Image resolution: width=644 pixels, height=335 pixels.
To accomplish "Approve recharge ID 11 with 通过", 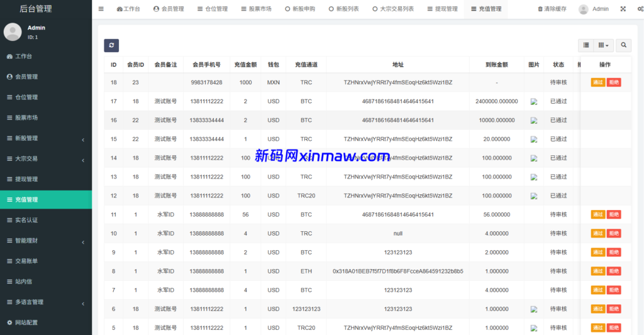I will pyautogui.click(x=598, y=215).
